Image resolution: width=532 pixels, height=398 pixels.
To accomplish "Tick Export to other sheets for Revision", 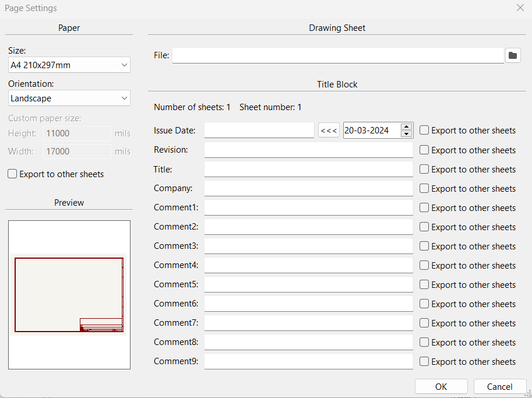I will 424,150.
